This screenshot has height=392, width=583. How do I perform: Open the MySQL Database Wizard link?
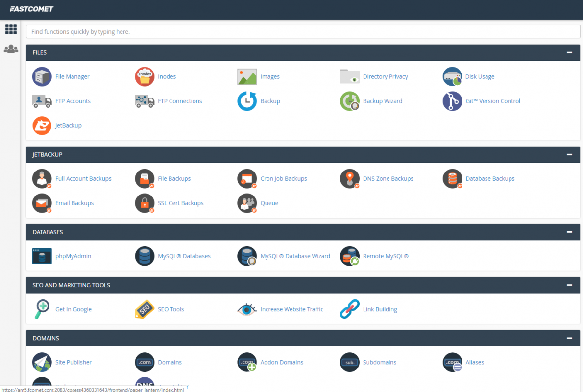pos(295,256)
